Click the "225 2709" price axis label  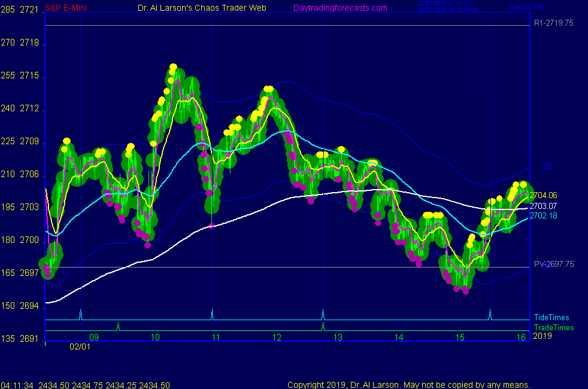pyautogui.click(x=20, y=141)
